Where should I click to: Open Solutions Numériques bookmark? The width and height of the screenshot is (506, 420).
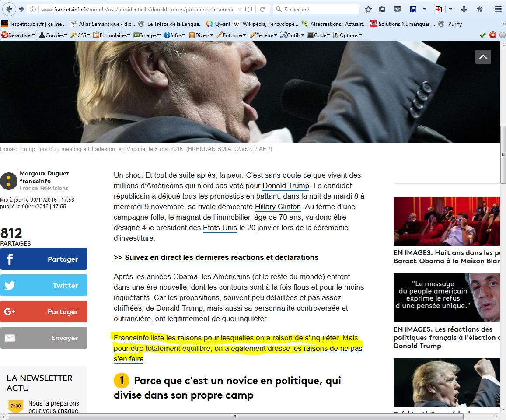(402, 24)
